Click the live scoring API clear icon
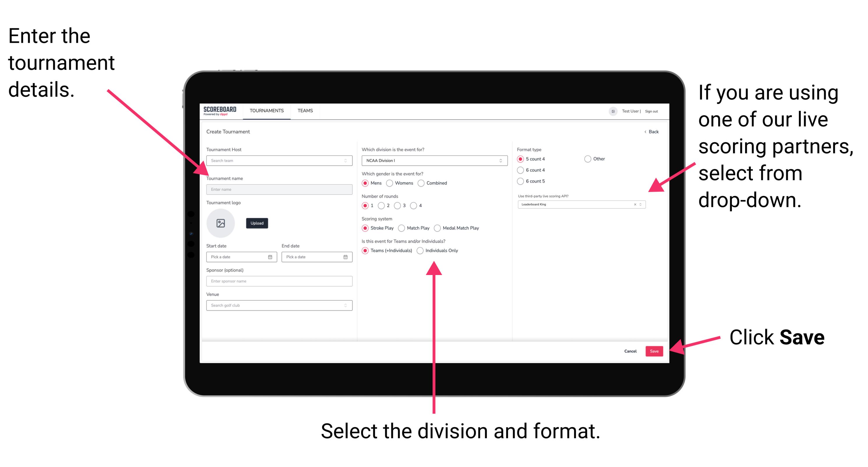 click(634, 205)
